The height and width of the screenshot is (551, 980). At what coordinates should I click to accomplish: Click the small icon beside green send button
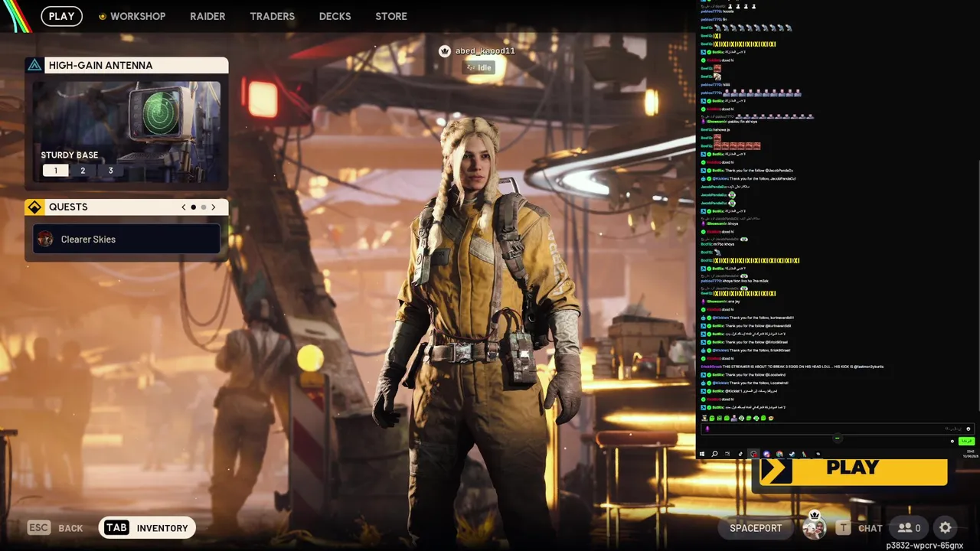[952, 441]
